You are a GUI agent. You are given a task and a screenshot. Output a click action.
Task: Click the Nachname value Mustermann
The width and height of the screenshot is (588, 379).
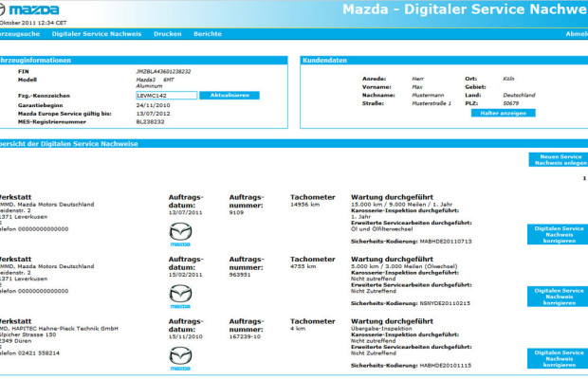coord(428,95)
